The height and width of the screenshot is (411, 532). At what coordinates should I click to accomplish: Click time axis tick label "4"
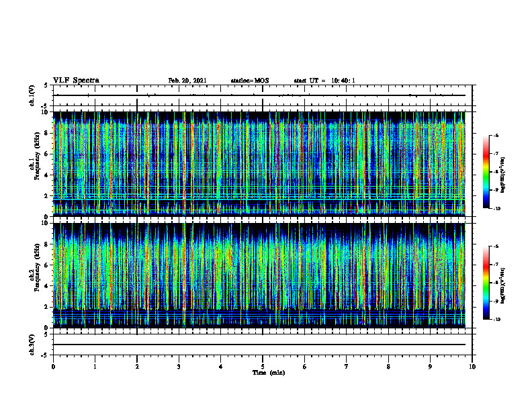[221, 367]
